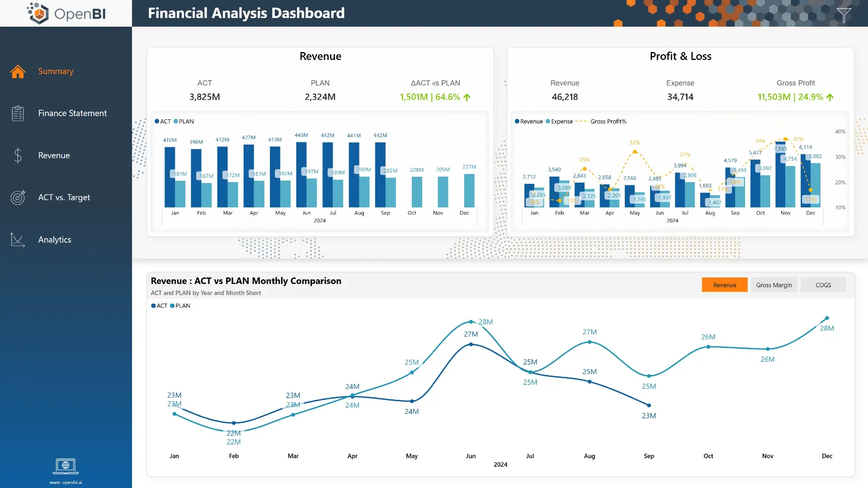
Task: Open ACT vs. Target via target icon
Action: pyautogui.click(x=18, y=197)
